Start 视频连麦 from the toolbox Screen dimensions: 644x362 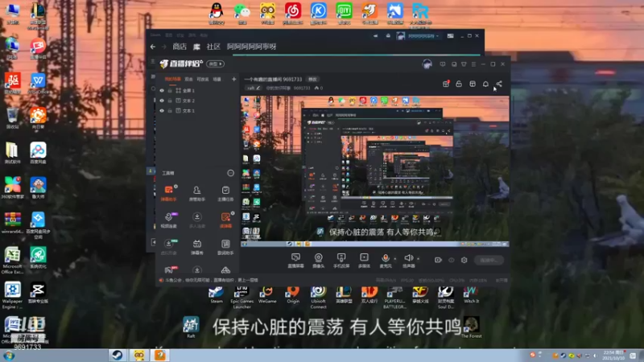tap(168, 220)
